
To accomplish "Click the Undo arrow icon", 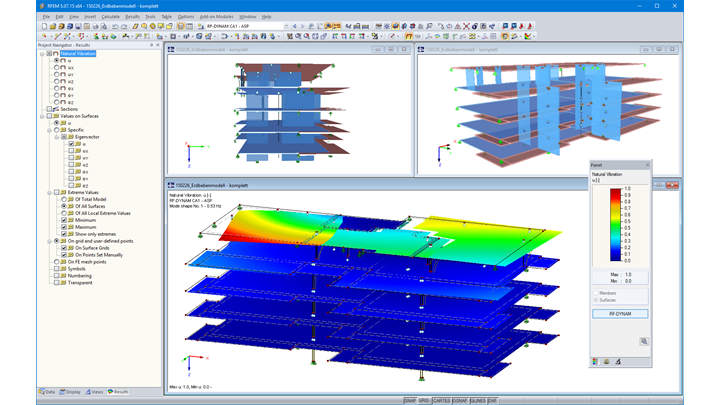I will [x=115, y=26].
